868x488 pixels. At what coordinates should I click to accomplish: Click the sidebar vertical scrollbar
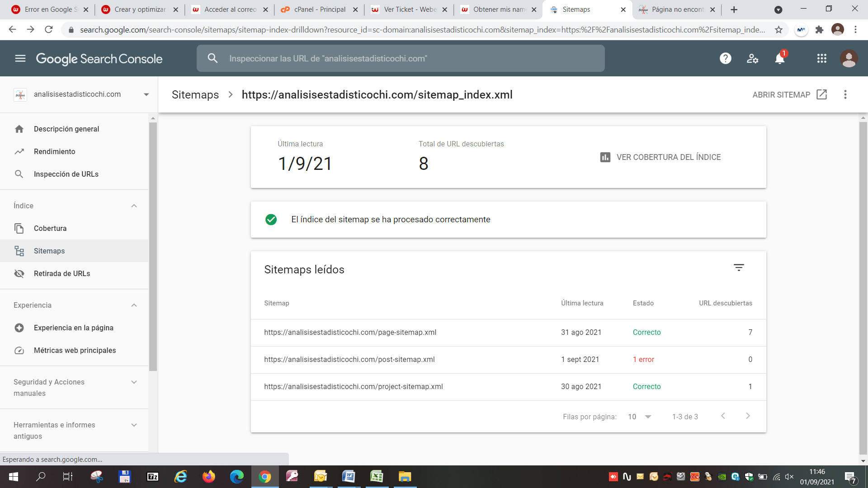153,246
